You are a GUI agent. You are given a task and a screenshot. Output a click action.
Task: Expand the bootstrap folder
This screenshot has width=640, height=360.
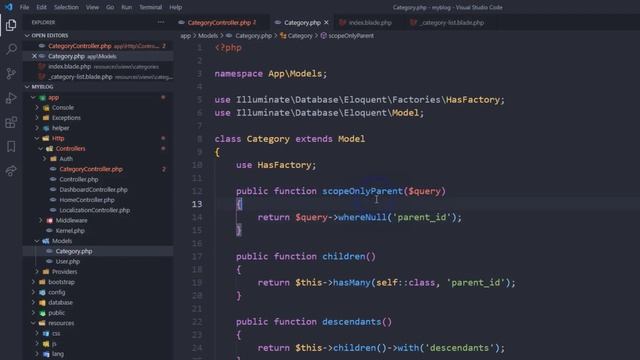click(33, 282)
